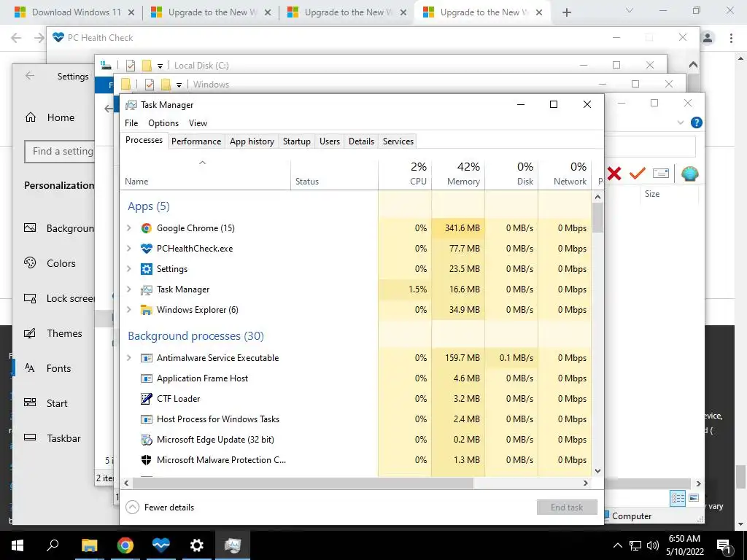Select the Google Chrome icon in process list
747x560 pixels.
[x=146, y=228]
